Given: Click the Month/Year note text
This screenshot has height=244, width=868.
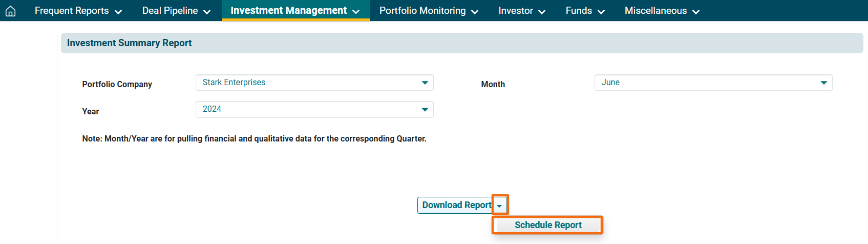Looking at the screenshot, I should (254, 139).
